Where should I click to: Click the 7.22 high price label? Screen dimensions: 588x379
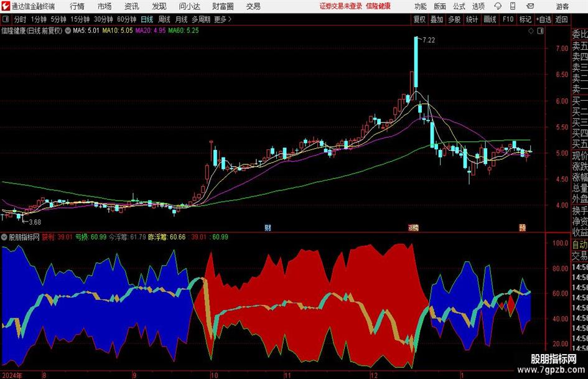pos(429,40)
